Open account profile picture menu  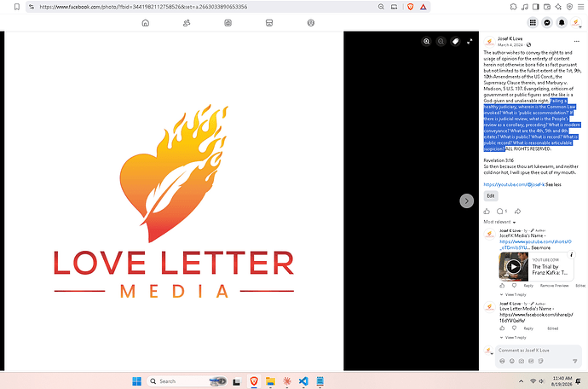pos(576,22)
